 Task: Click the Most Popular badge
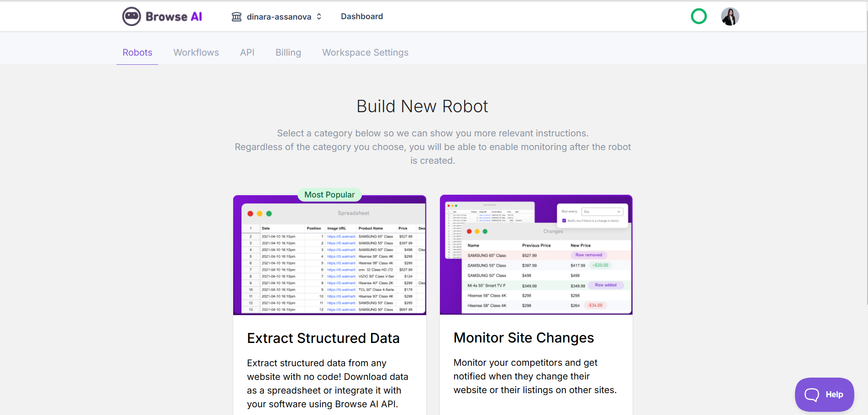[x=329, y=195]
